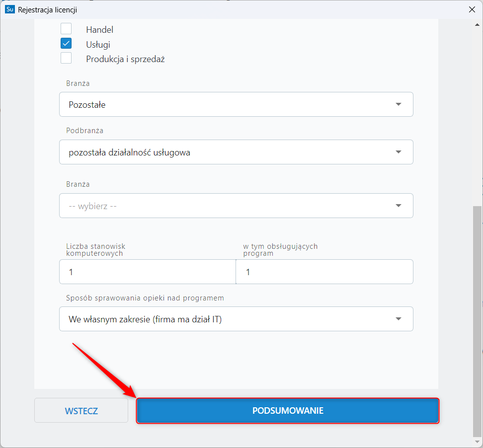
Task: Click the scrollbar up arrow
Action: pyautogui.click(x=477, y=24)
